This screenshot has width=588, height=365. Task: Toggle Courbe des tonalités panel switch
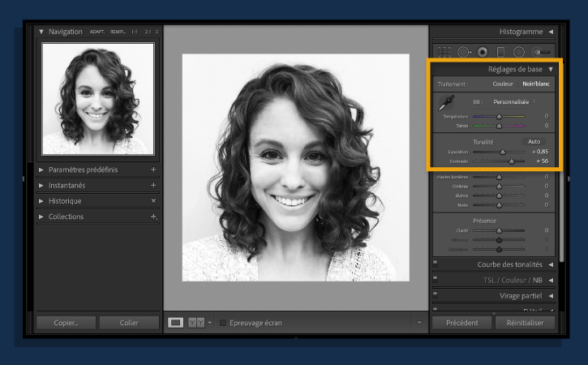click(435, 263)
